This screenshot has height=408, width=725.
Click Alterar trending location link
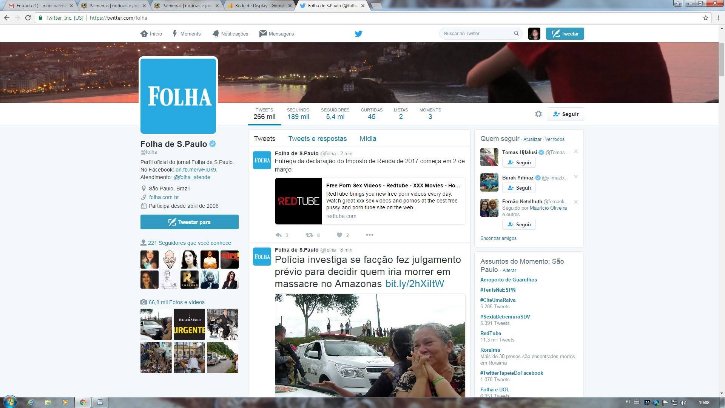509,270
